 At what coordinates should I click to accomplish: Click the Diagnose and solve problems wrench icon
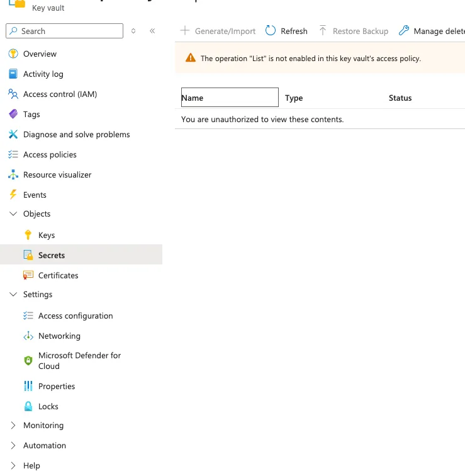pos(13,134)
